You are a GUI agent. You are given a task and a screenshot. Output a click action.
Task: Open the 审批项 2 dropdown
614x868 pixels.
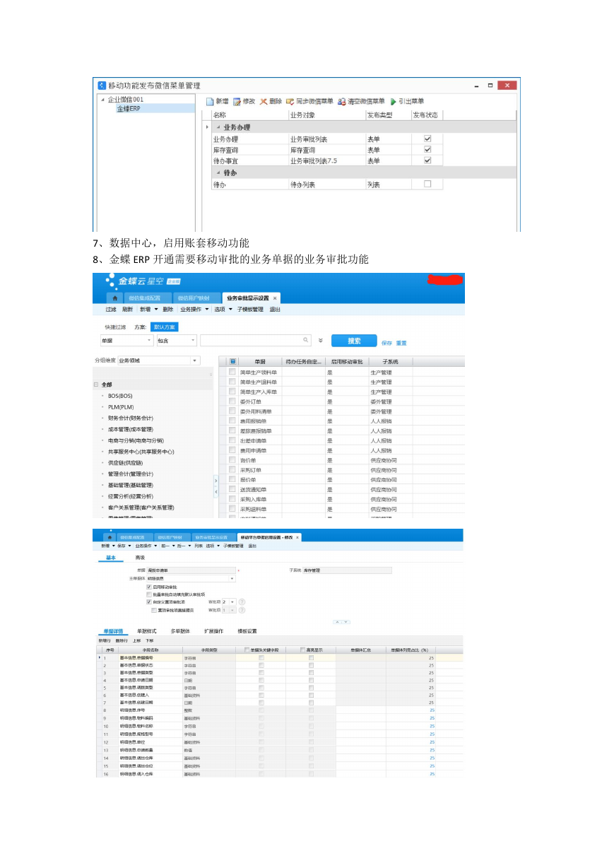point(232,602)
